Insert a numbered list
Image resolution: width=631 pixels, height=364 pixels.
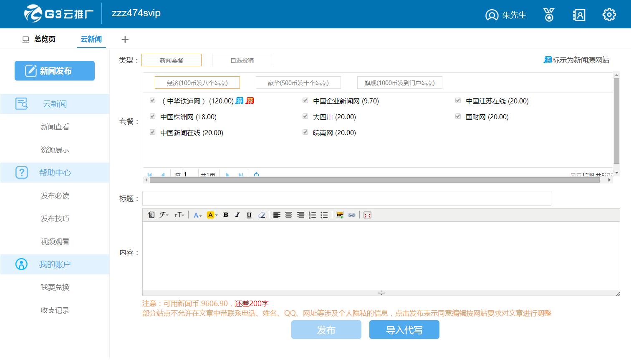312,215
